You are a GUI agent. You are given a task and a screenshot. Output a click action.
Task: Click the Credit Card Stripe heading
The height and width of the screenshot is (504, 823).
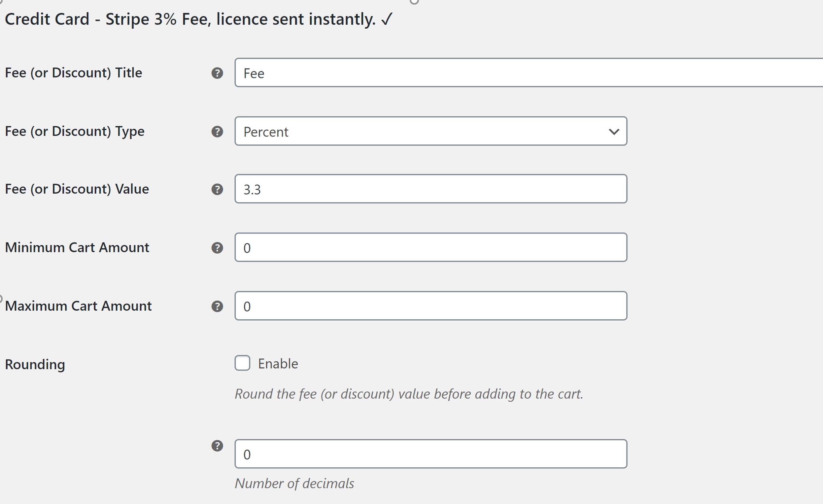pos(199,19)
